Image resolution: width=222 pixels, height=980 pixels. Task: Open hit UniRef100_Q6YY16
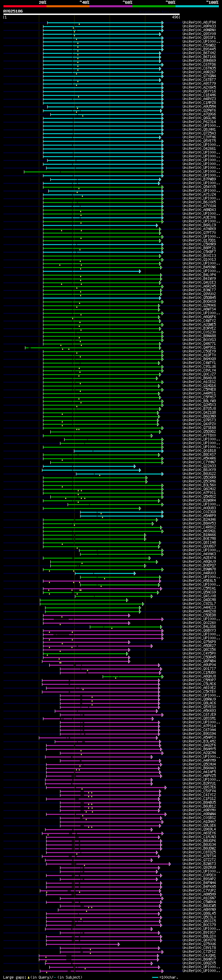199,91
